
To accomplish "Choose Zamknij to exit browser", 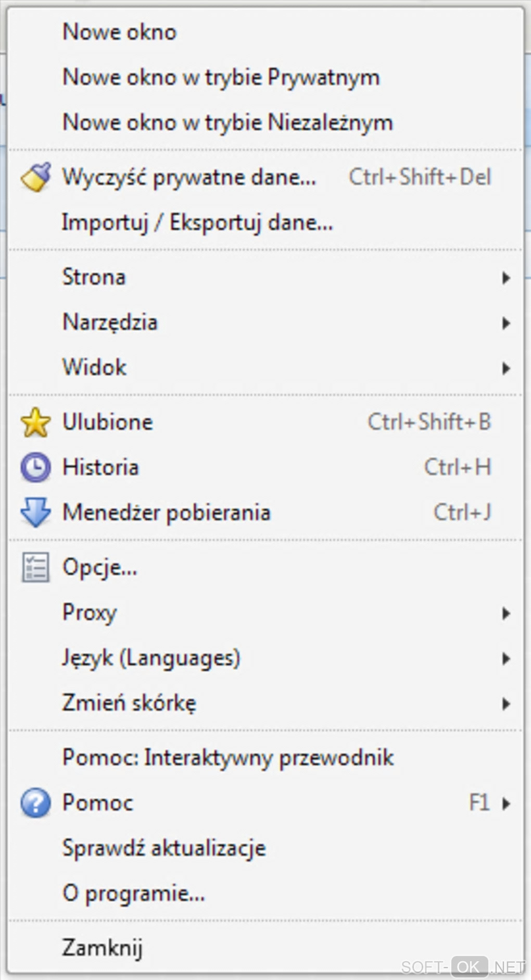I will tap(103, 948).
